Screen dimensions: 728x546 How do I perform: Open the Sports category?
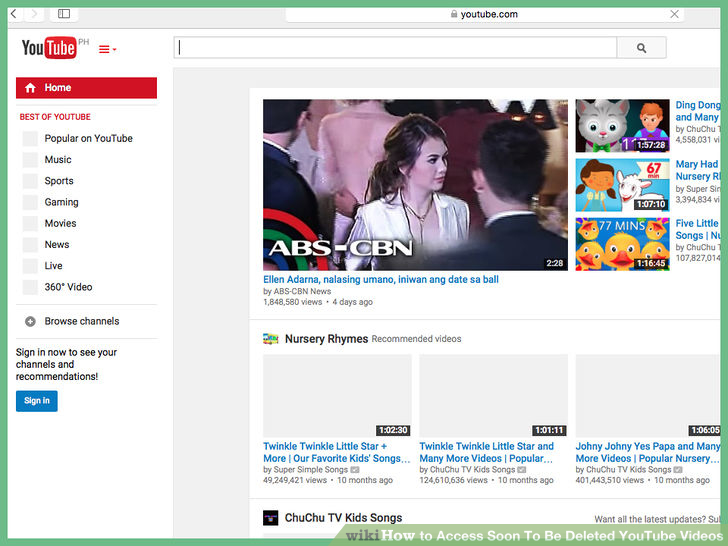[x=59, y=181]
